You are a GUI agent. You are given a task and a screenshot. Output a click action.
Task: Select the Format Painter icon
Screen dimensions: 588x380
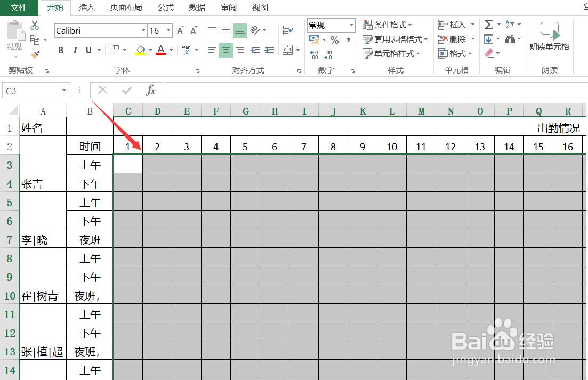36,54
